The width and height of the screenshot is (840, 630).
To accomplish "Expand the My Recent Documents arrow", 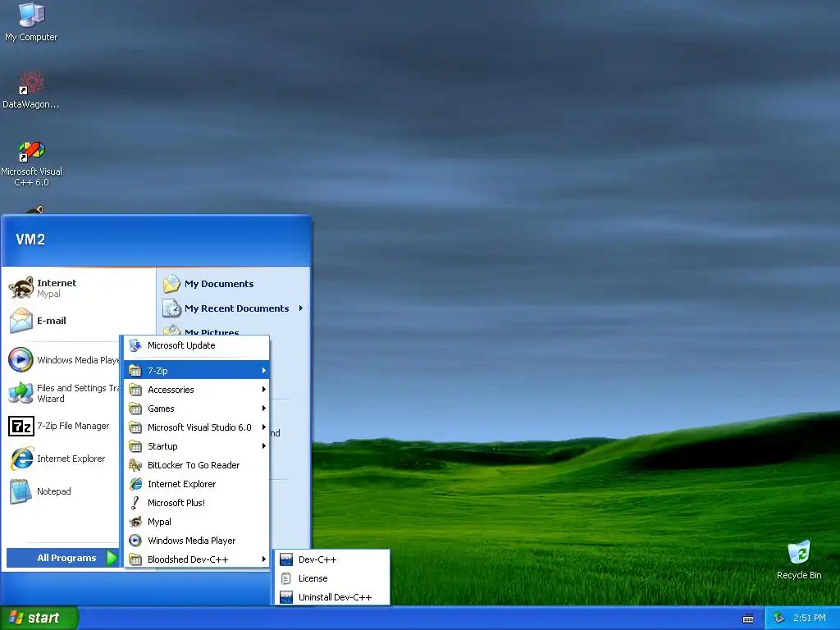I will pos(300,308).
